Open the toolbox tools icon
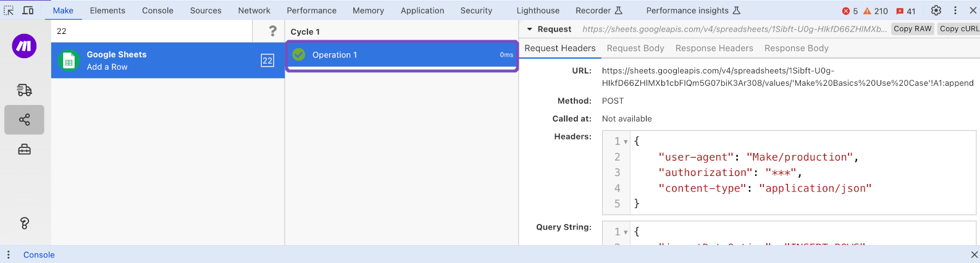Viewport: 980px width, 263px height. (x=24, y=149)
